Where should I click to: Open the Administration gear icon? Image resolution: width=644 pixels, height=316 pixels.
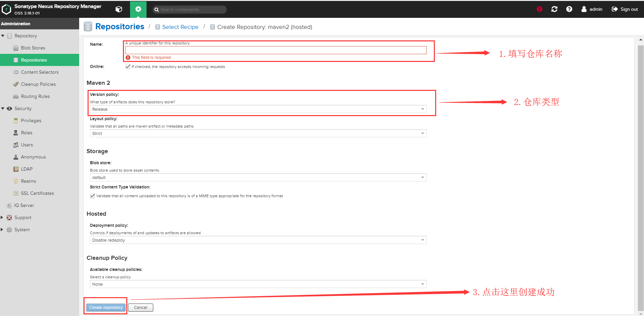pos(138,9)
